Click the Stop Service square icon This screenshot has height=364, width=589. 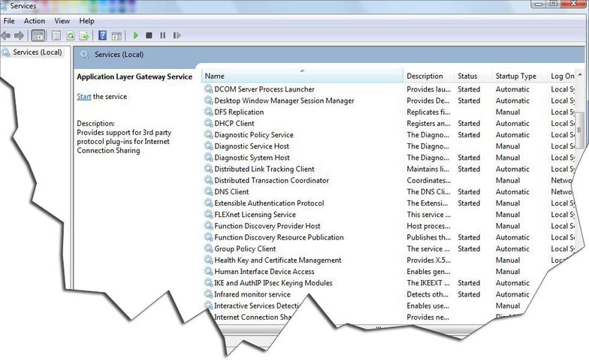click(x=149, y=35)
